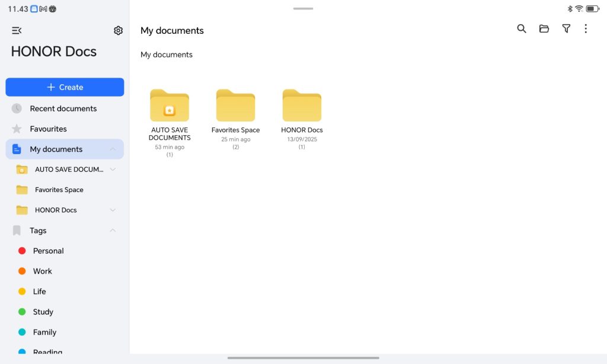Collapse the Tags section chevron
607x364 pixels.
click(x=113, y=231)
